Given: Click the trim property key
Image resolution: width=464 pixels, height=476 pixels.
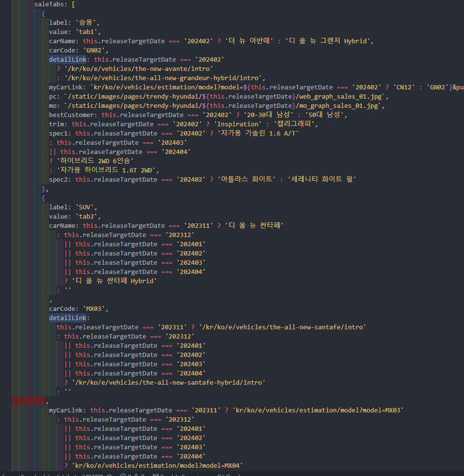Looking at the screenshot, I should (56, 124).
